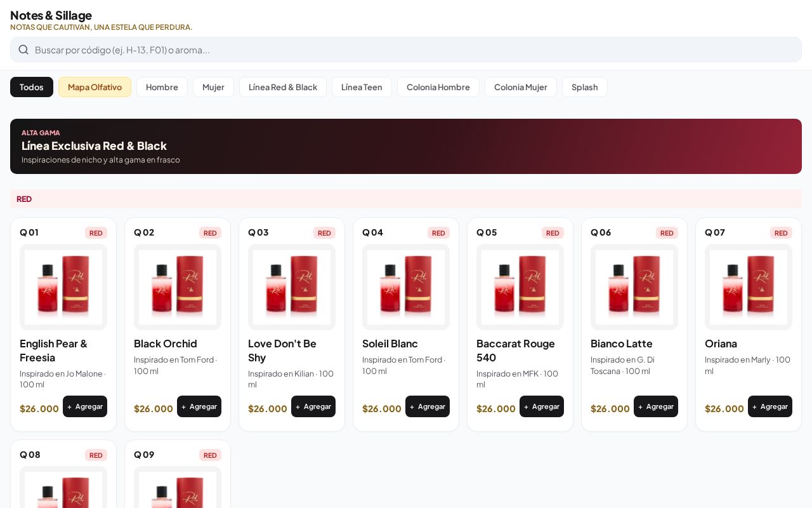Screen dimensions: 812x508
Task: Add Baccarat Rouge 540 to cart
Action: pyautogui.click(x=542, y=406)
